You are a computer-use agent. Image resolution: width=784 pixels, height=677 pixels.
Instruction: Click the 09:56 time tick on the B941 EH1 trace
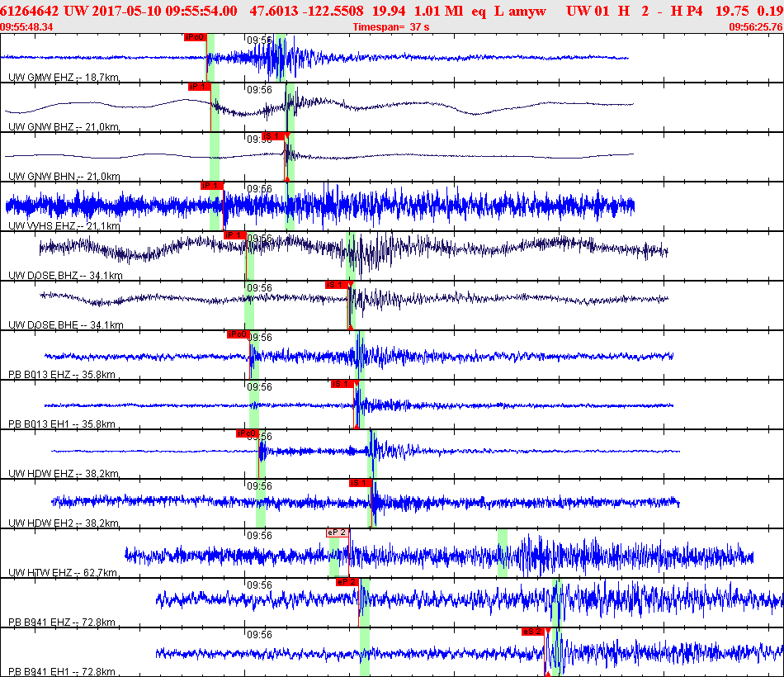[259, 635]
